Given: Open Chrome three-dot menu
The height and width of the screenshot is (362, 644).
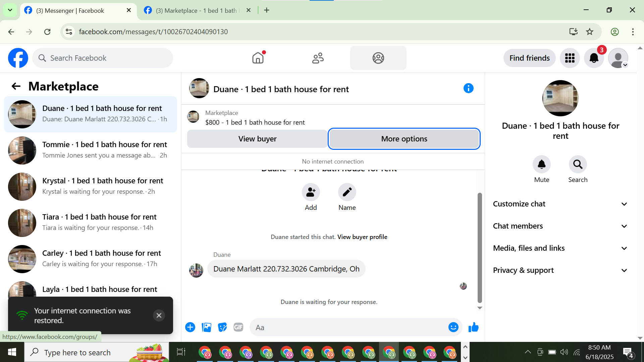Looking at the screenshot, I should tap(633, 32).
